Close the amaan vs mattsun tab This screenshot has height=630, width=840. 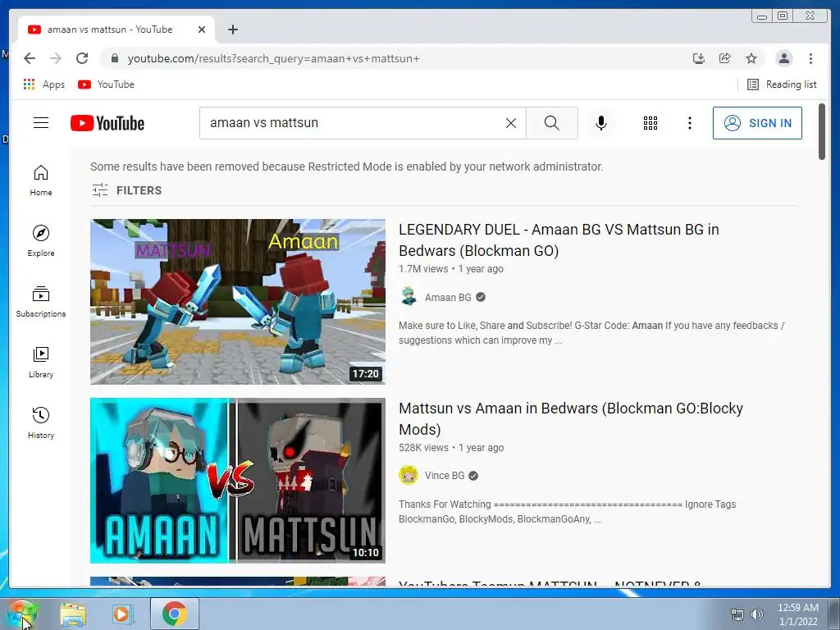(x=202, y=30)
